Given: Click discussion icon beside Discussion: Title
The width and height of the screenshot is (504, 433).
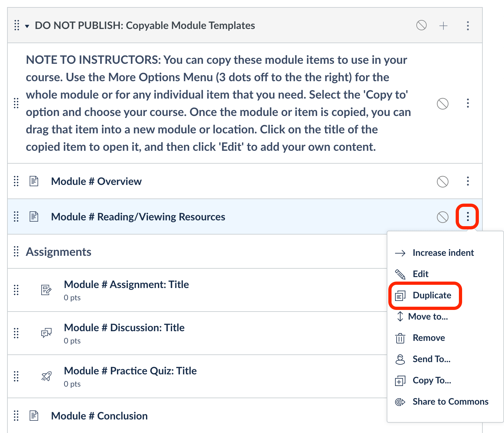Looking at the screenshot, I should pos(46,333).
